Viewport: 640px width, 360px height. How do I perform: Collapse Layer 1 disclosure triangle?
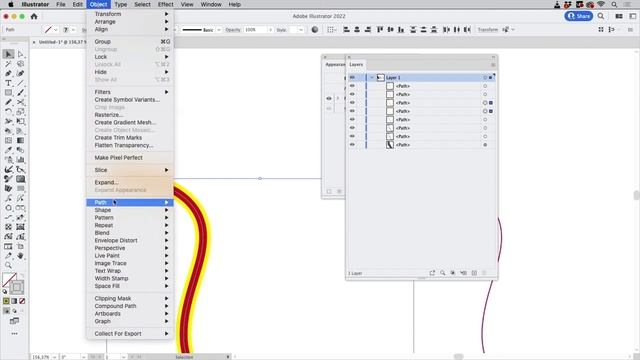pyautogui.click(x=372, y=78)
